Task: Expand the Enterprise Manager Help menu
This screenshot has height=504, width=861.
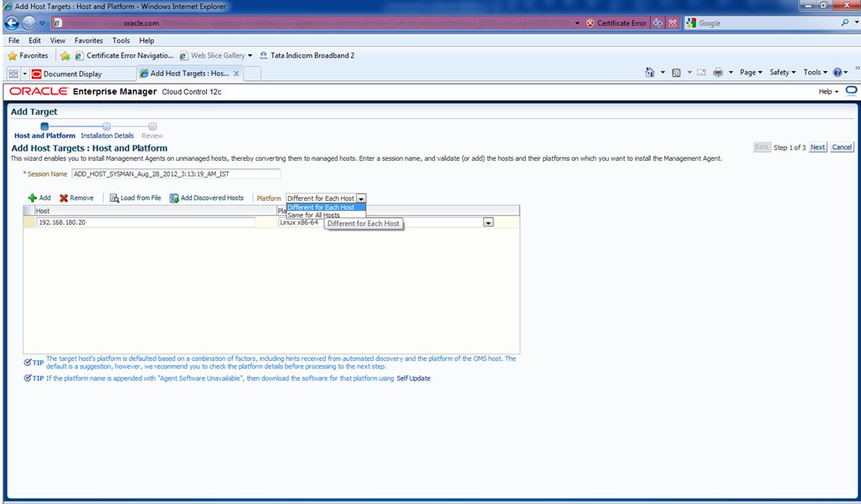Action: point(828,91)
